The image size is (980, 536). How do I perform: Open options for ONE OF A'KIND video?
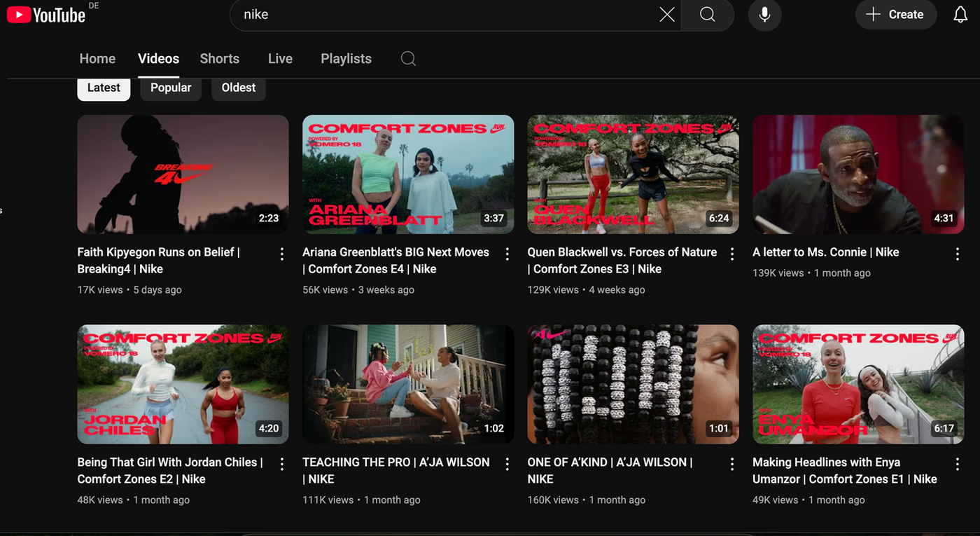click(x=732, y=464)
